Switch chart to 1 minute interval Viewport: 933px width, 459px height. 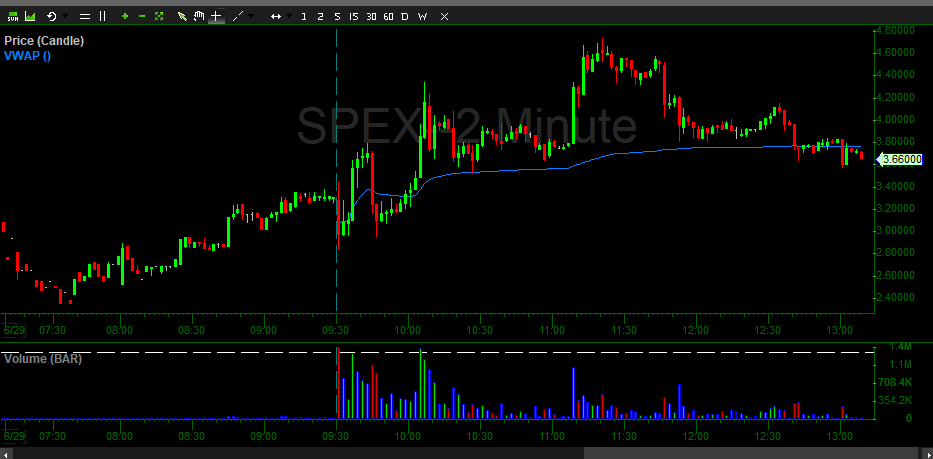click(x=304, y=17)
